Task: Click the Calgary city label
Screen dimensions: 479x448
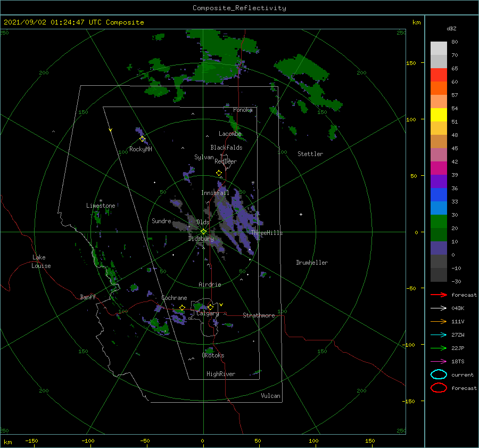Action: (x=208, y=313)
